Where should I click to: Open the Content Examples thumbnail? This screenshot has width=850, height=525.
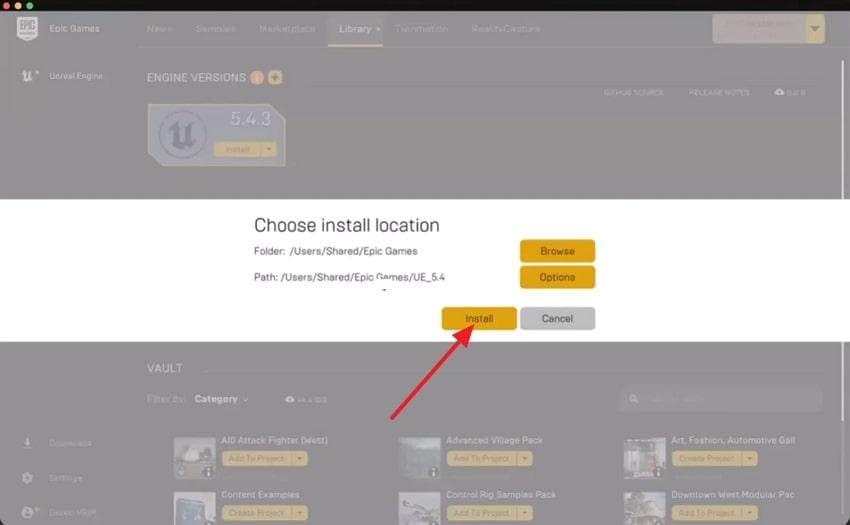click(195, 508)
